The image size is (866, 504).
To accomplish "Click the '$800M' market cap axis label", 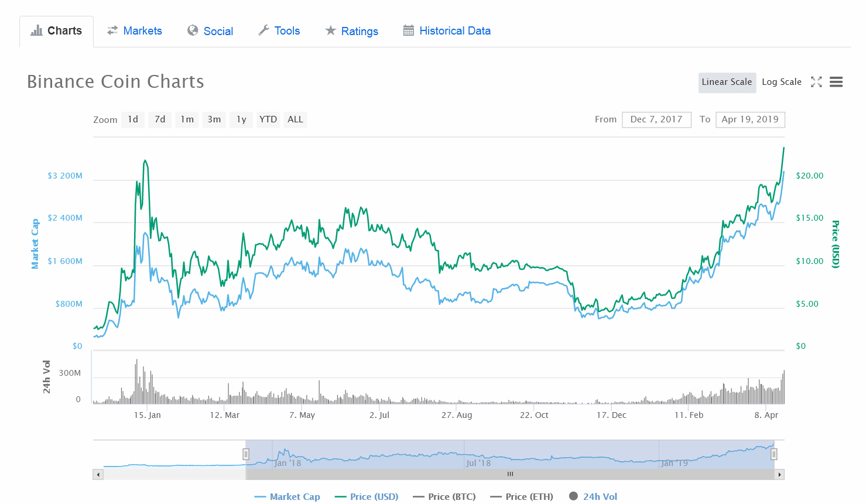I will click(x=69, y=304).
